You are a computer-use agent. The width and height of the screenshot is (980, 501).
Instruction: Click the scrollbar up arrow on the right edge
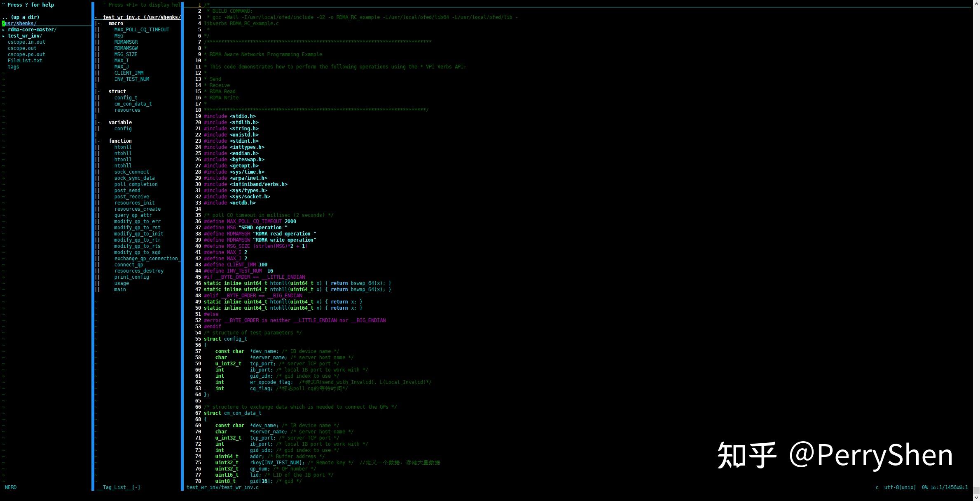point(975,4)
